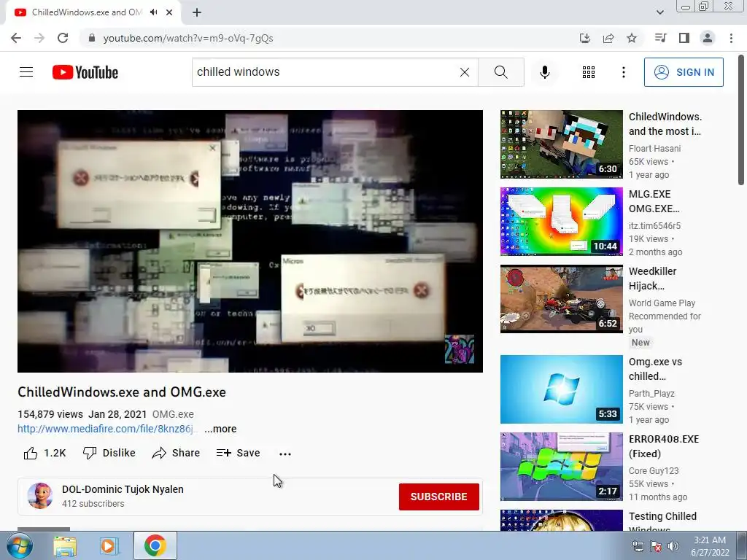Screen dimensions: 747x560
Task: Open more actions ellipsis under the video
Action: pos(285,454)
